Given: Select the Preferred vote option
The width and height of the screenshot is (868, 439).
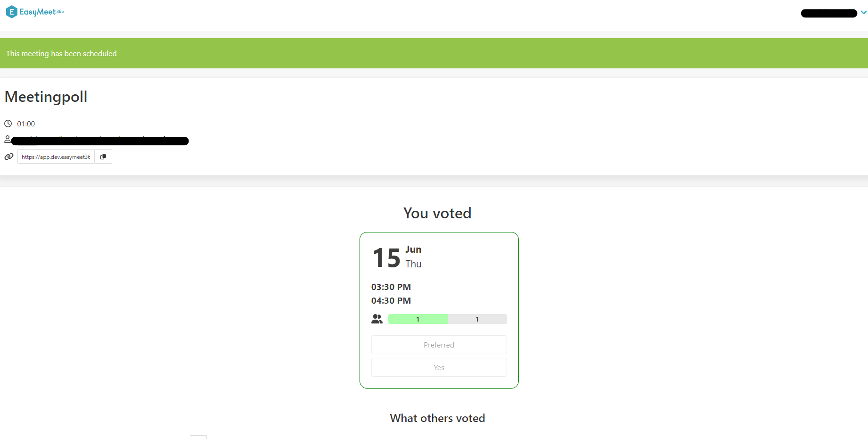Looking at the screenshot, I should (x=439, y=345).
